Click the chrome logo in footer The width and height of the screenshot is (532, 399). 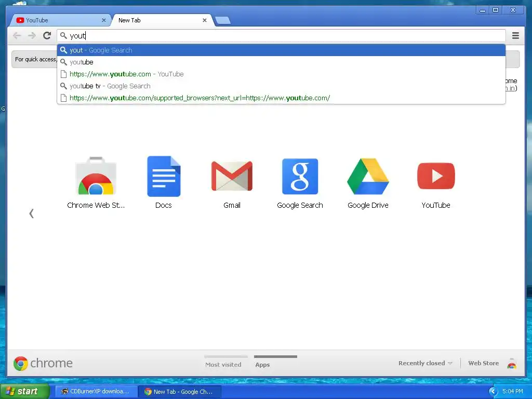[x=43, y=363]
